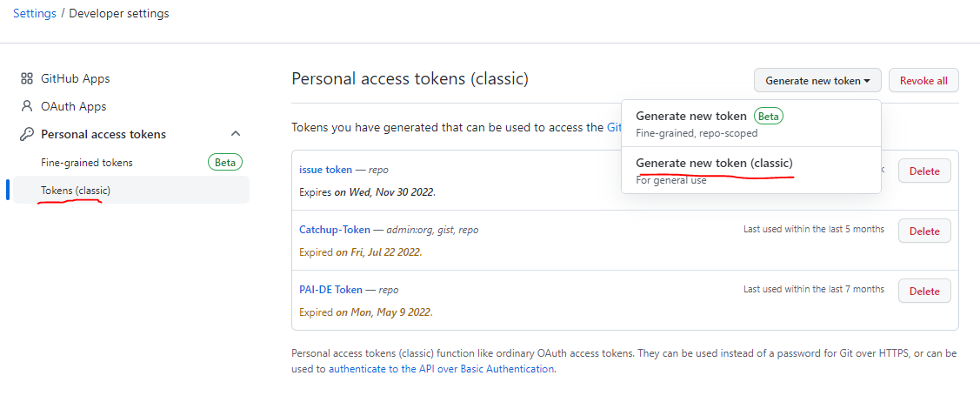Click the OAuth Apps person icon
This screenshot has height=409, width=980.
tap(27, 106)
